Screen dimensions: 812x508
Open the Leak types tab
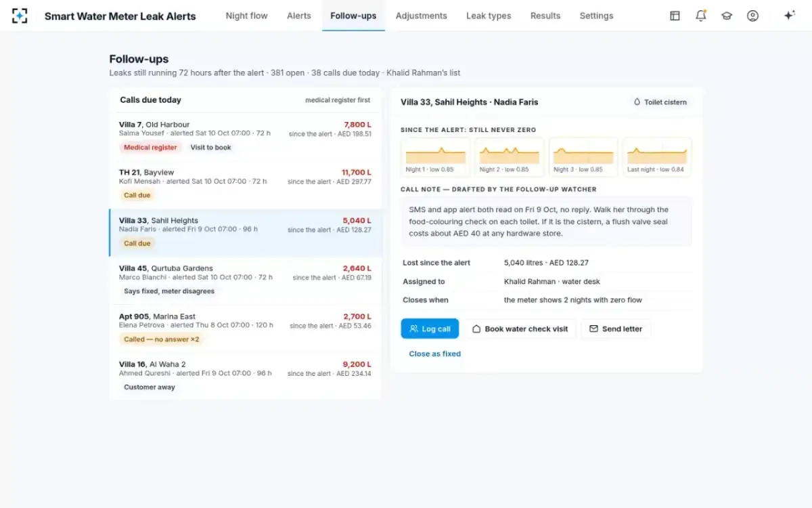tap(489, 16)
